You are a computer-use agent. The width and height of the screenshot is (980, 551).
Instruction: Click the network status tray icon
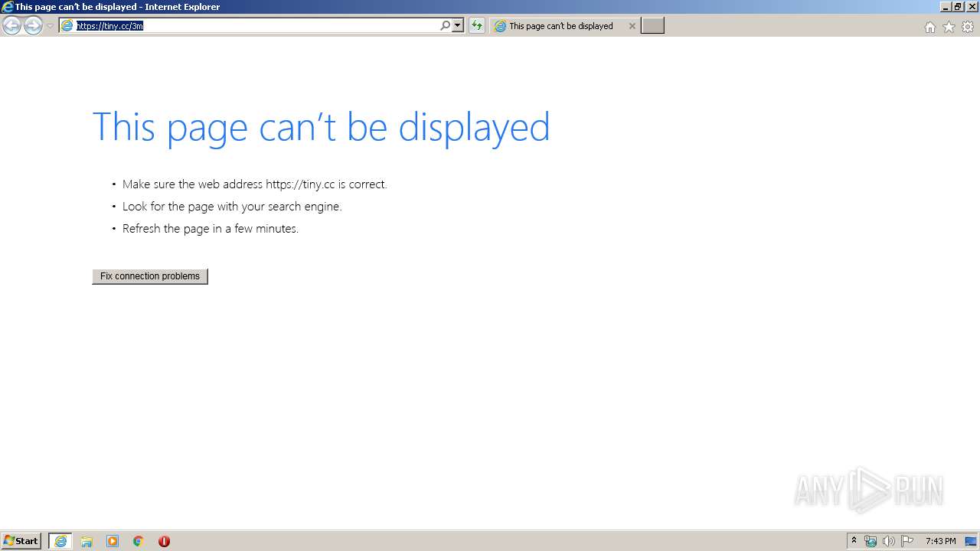pos(871,541)
